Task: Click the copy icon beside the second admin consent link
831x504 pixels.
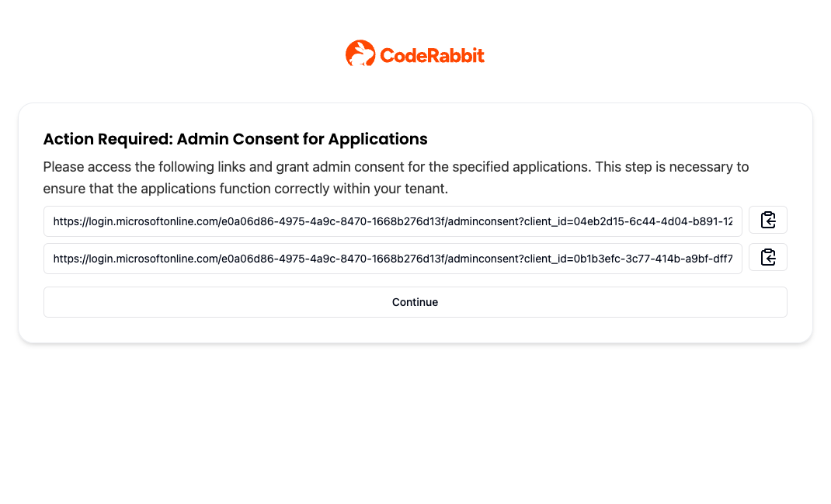Action: tap(767, 257)
